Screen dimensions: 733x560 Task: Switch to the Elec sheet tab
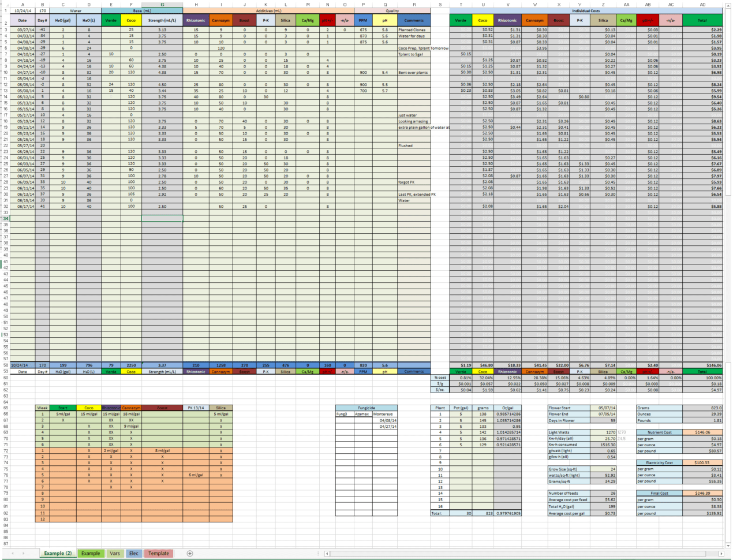point(134,553)
